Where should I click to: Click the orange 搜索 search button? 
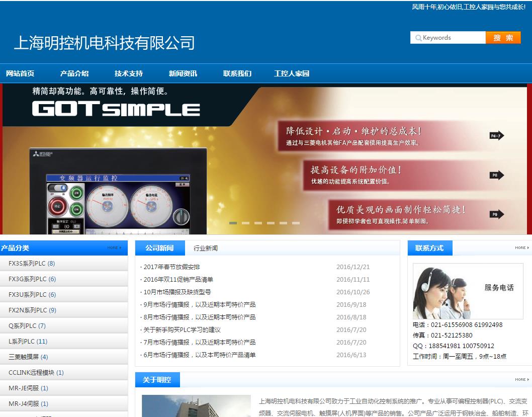[503, 38]
